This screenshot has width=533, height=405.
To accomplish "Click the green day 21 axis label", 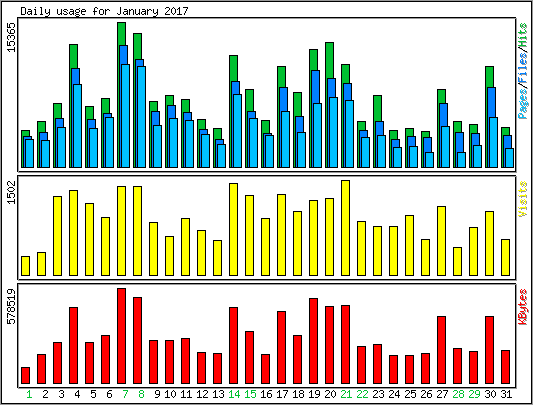I will (x=346, y=394).
